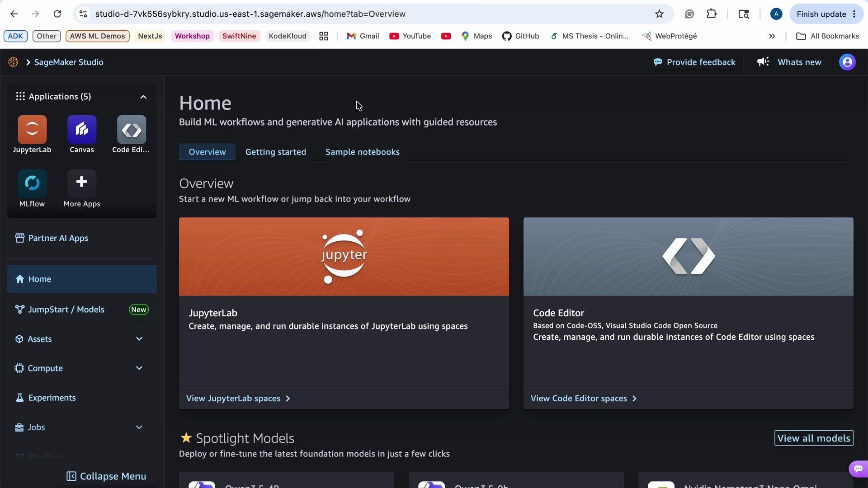Screen dimensions: 868x488
Task: Open the browser extensions puzzle icon
Action: click(712, 14)
